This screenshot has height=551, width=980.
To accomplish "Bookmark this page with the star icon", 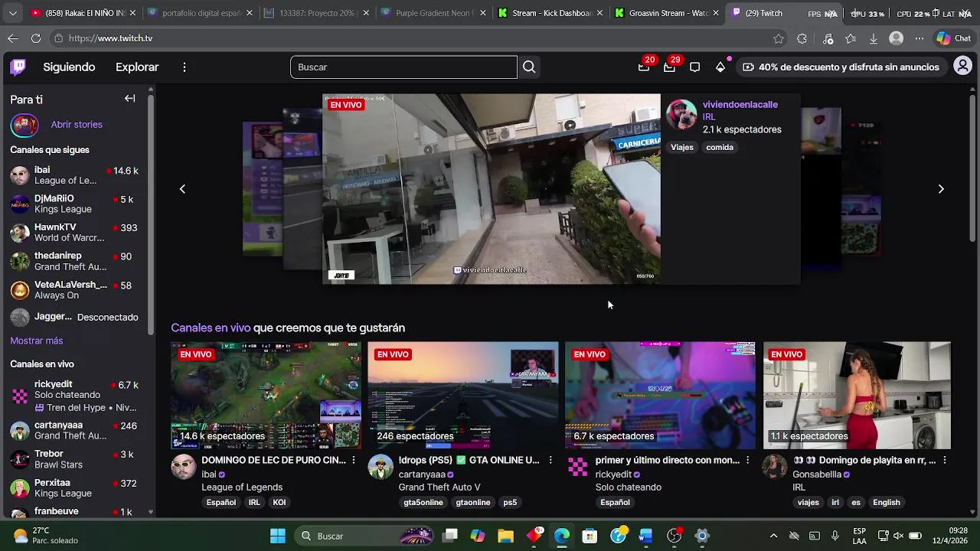I will click(x=779, y=38).
